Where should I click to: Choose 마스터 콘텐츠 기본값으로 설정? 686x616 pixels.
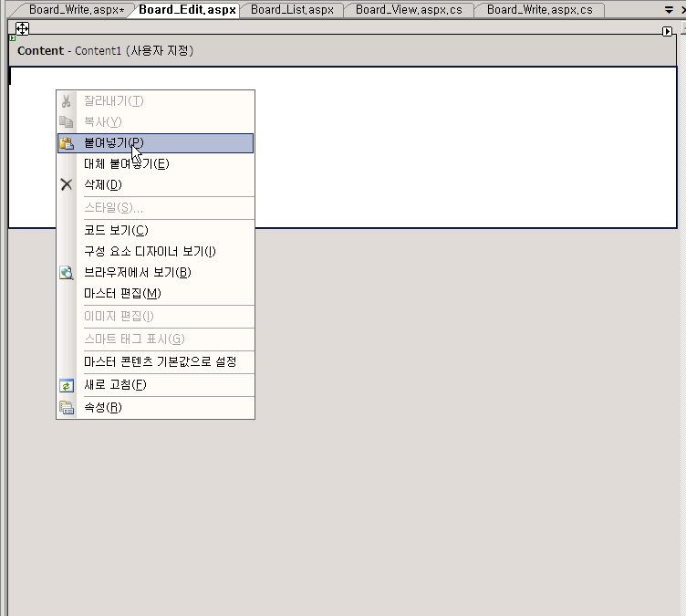pos(155,361)
